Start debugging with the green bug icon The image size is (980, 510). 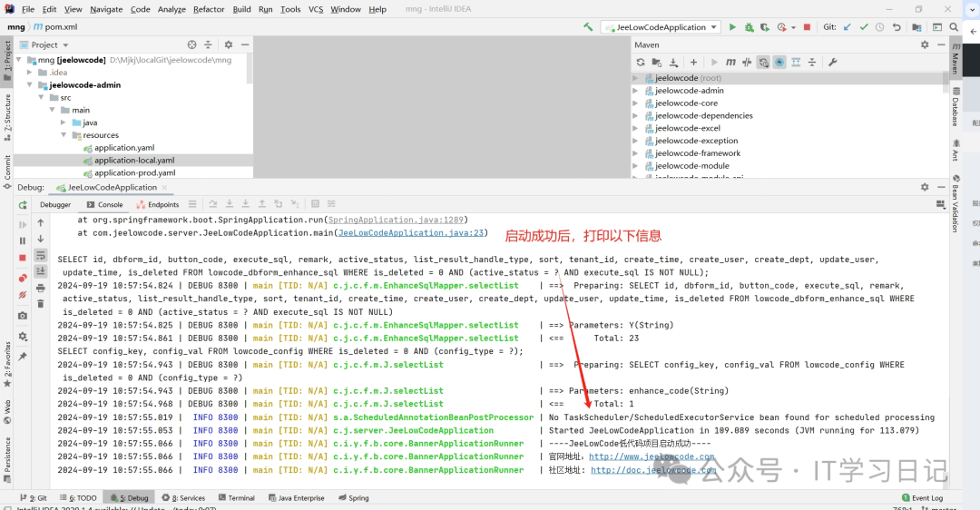pos(749,27)
